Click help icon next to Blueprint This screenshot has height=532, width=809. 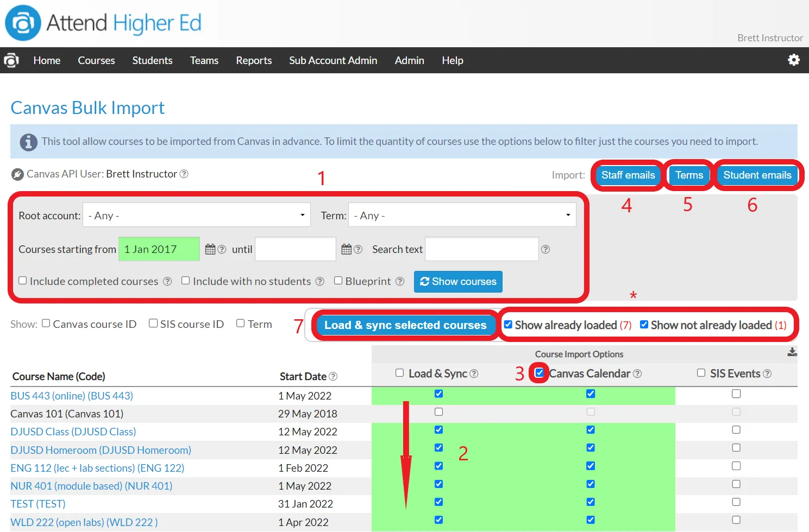point(400,281)
